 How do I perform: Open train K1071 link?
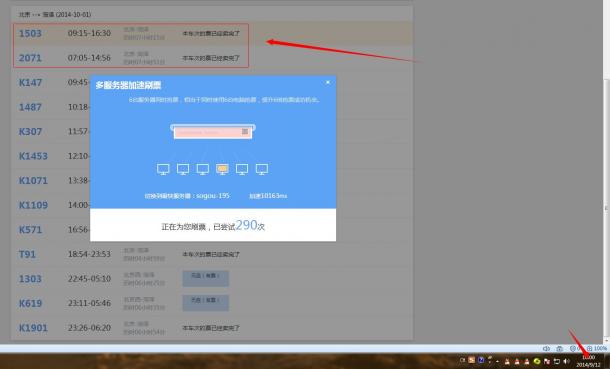click(33, 180)
